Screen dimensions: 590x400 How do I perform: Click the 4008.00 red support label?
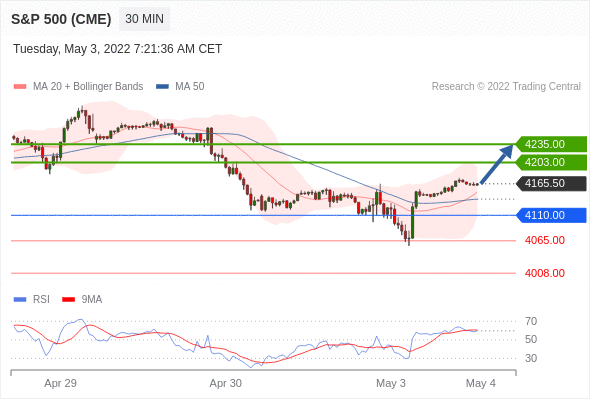544,273
